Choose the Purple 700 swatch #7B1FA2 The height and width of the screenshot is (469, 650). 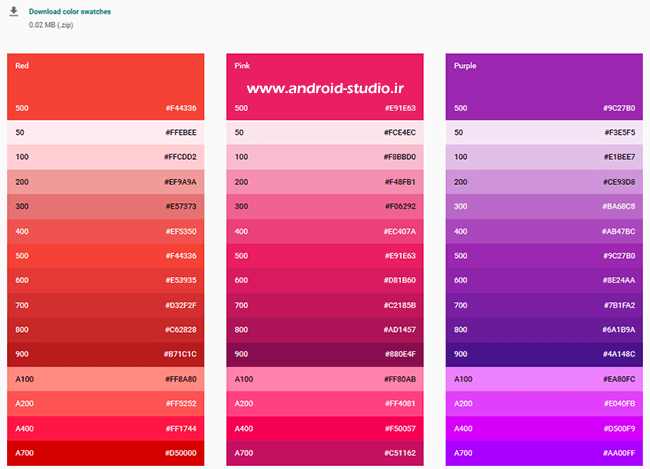point(544,305)
